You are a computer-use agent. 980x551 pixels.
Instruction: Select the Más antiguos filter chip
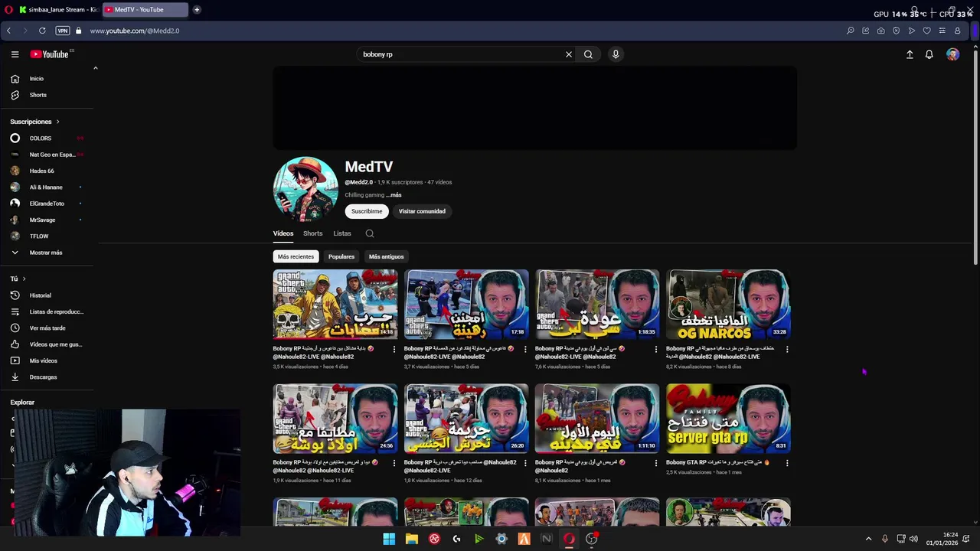(386, 256)
